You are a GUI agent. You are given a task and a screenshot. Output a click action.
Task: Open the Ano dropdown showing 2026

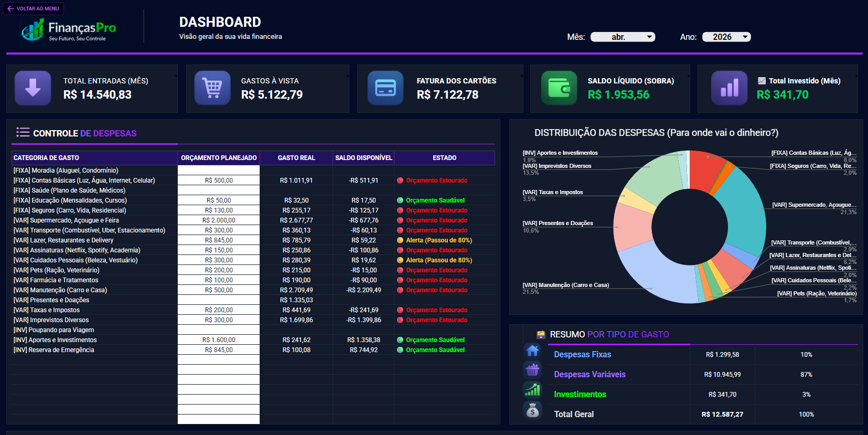pos(726,37)
